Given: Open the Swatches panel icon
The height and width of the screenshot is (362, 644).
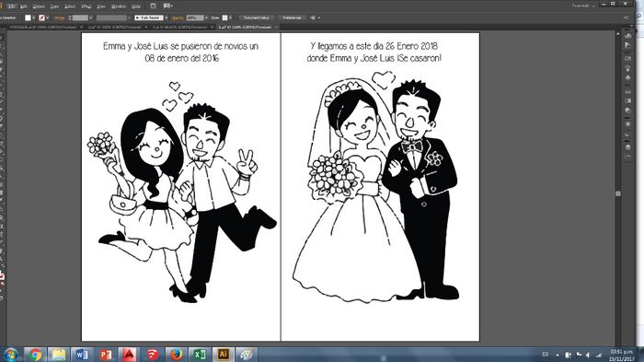Looking at the screenshot, I should pyautogui.click(x=628, y=58).
